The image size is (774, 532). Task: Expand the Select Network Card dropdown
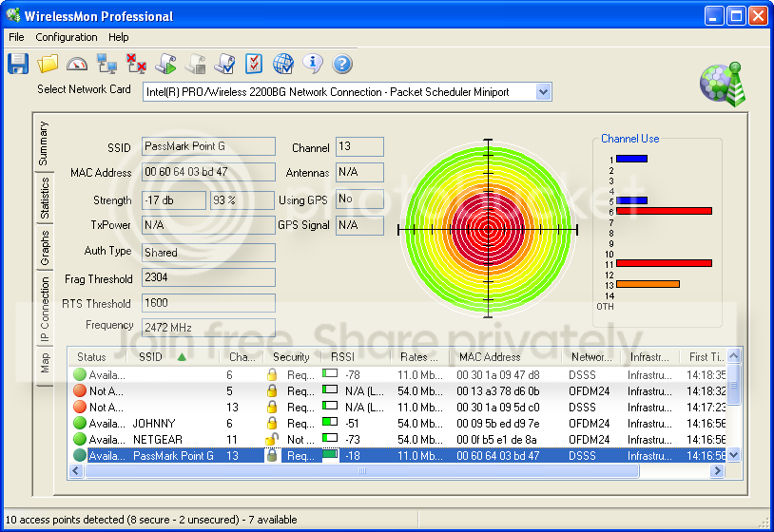[x=543, y=92]
